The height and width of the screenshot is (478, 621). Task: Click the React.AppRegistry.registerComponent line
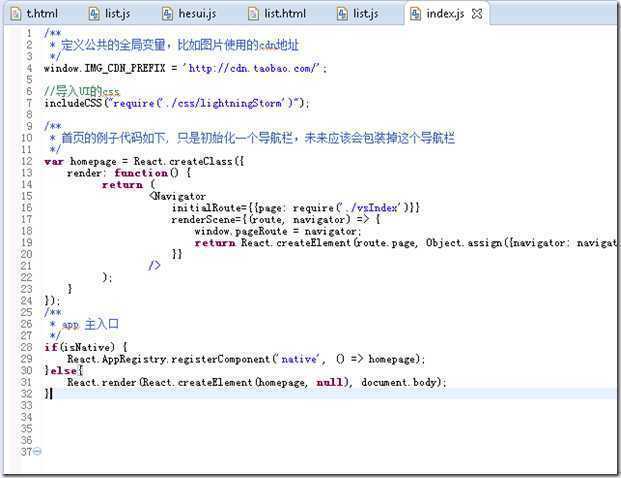(x=246, y=359)
